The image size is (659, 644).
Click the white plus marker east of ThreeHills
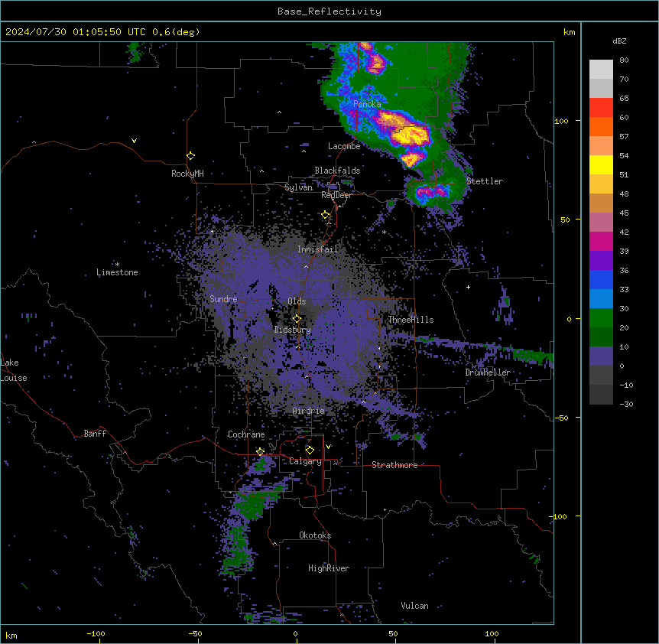468,287
